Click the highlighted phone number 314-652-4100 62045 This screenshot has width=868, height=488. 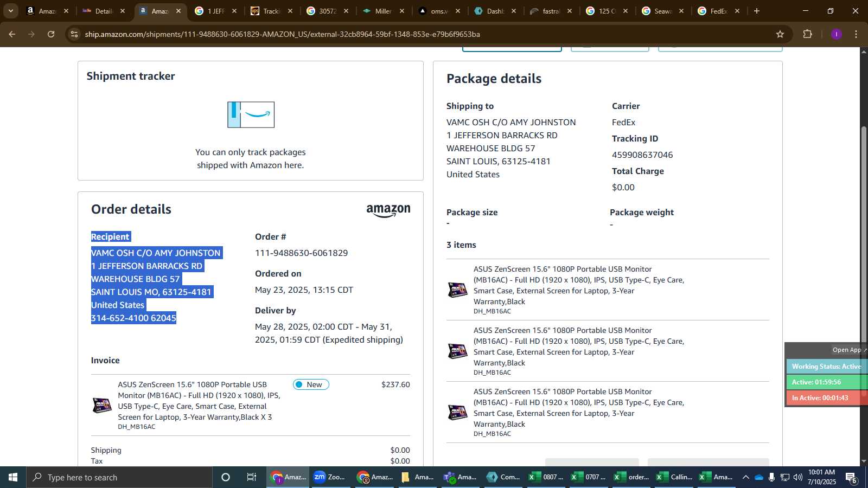tap(133, 318)
